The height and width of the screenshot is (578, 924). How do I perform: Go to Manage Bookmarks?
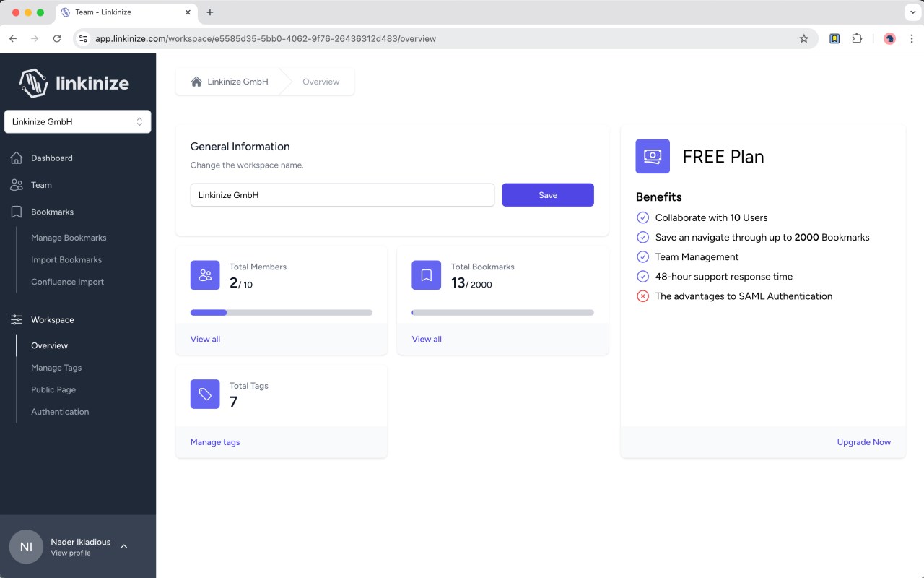pos(69,238)
